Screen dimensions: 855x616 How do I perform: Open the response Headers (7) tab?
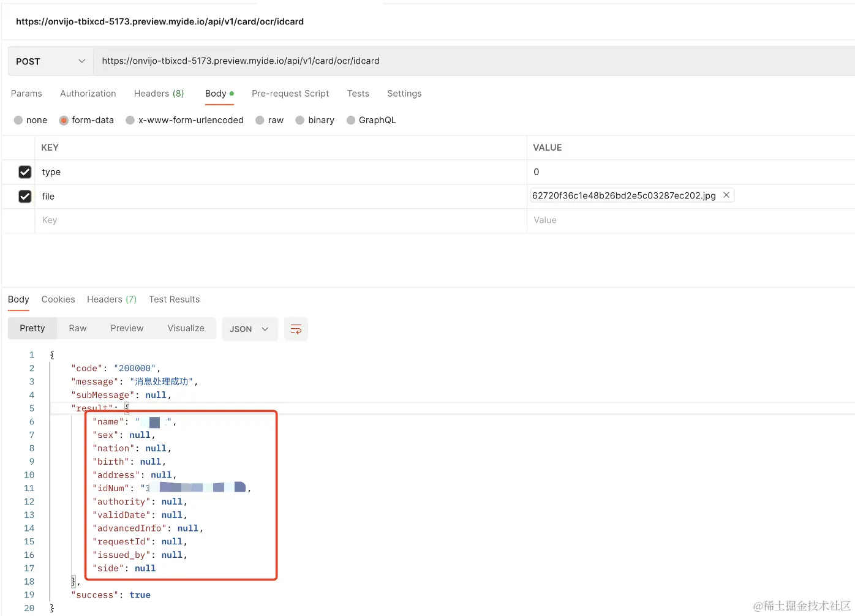112,299
